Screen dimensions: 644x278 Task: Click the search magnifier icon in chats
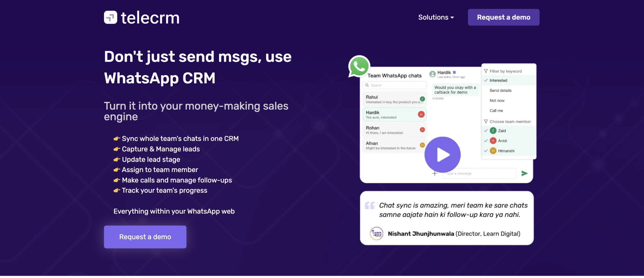pyautogui.click(x=367, y=85)
